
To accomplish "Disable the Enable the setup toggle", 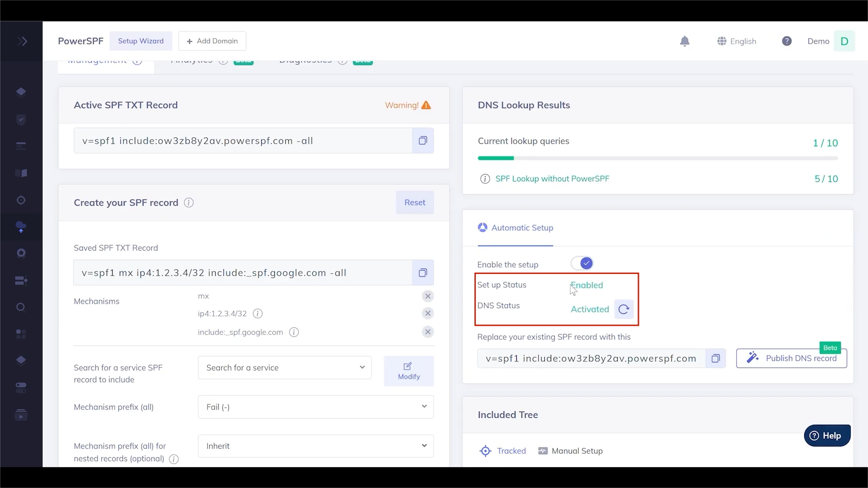I will (x=581, y=263).
